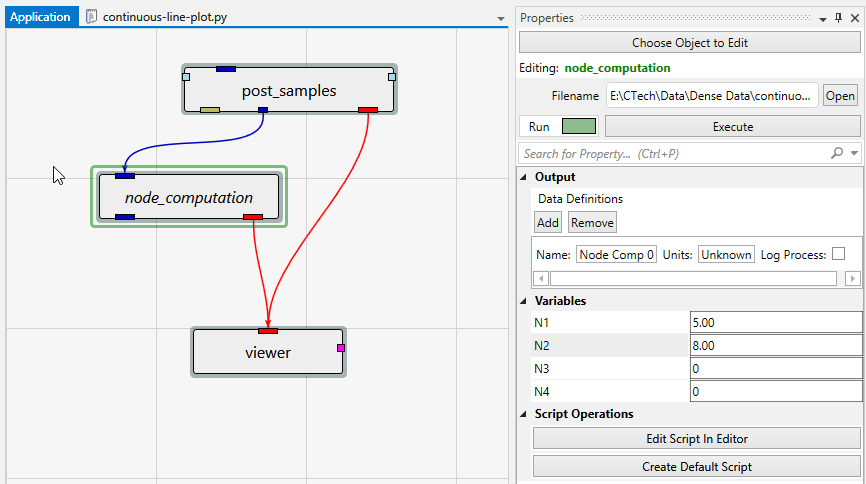Click the magenta port on viewer node
866x484 pixels.
click(x=340, y=348)
